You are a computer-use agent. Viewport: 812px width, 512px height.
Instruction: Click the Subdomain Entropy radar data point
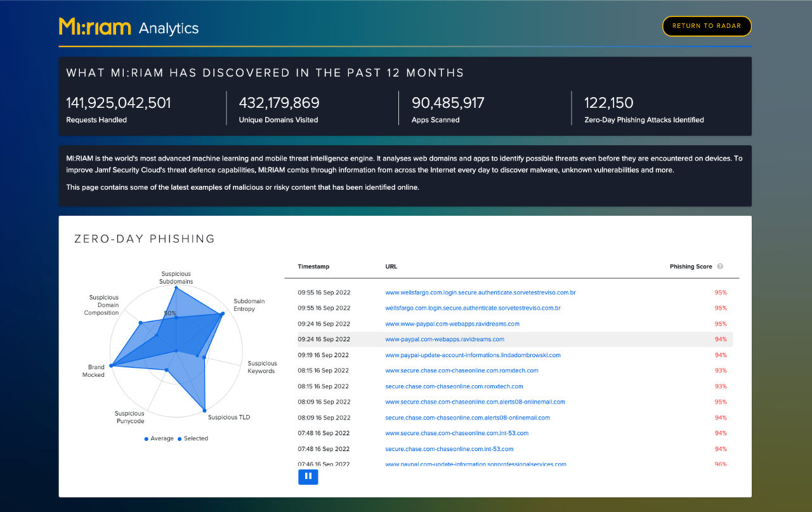coord(223,313)
